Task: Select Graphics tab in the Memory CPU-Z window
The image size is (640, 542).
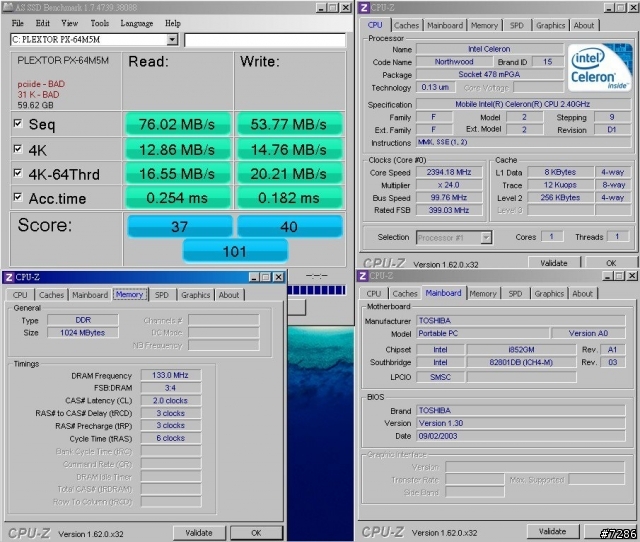Action: [196, 295]
